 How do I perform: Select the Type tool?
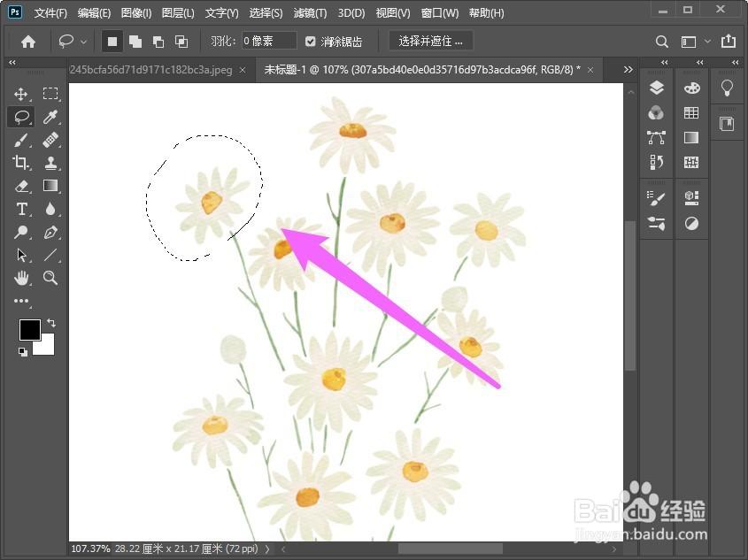pos(21,209)
